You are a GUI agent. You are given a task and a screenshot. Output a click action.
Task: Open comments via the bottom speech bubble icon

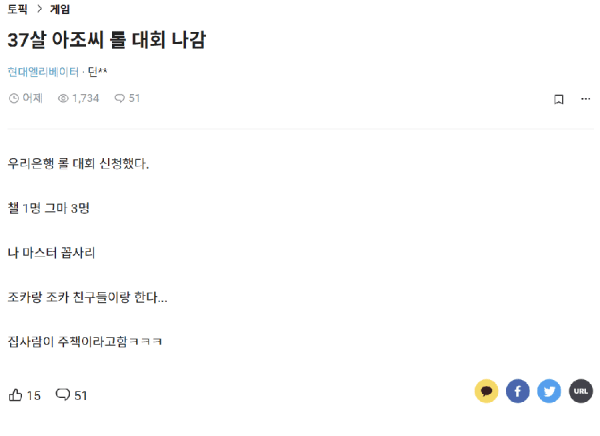point(63,394)
